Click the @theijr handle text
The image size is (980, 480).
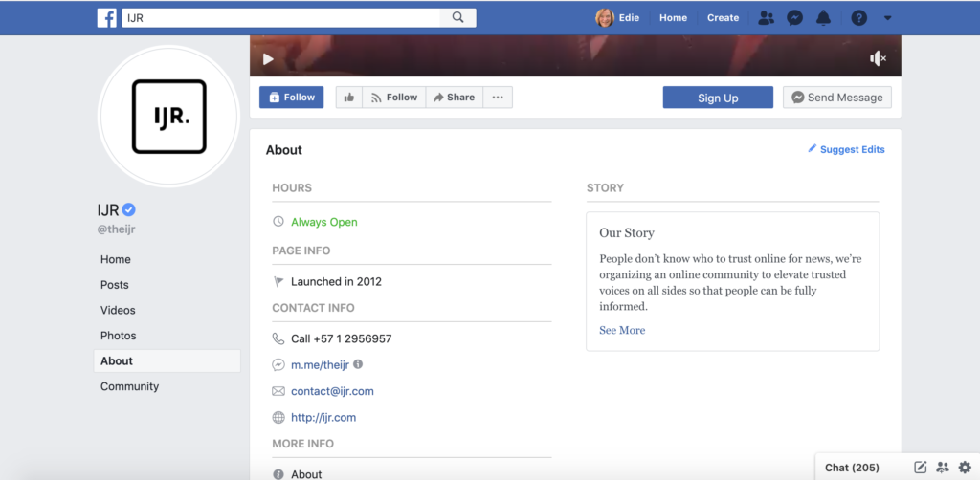(x=116, y=229)
